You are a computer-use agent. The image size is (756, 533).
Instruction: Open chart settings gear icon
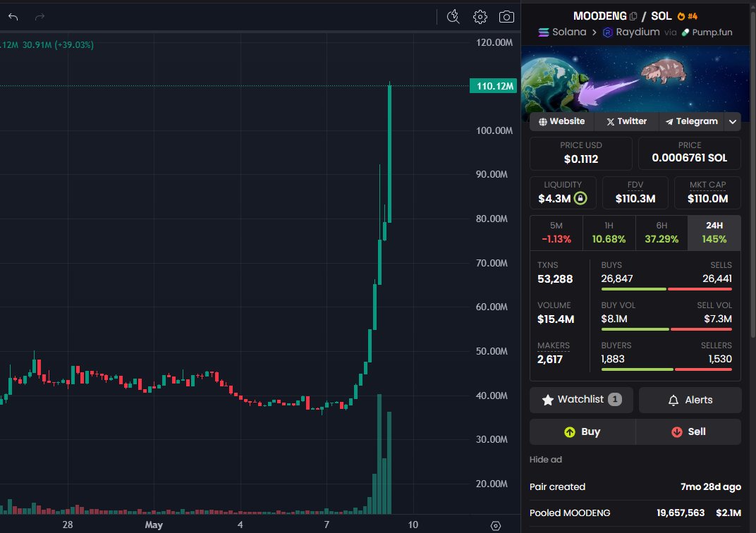480,17
